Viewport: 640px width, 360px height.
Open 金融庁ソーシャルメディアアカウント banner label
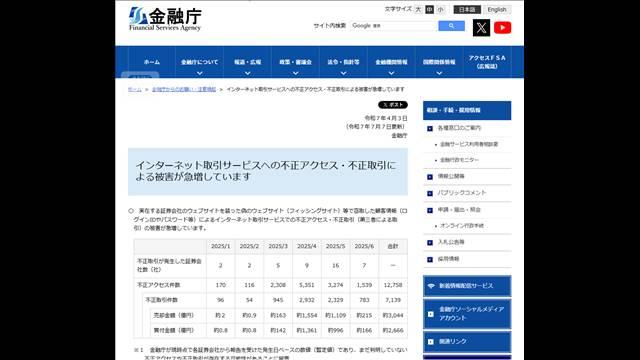(471, 313)
